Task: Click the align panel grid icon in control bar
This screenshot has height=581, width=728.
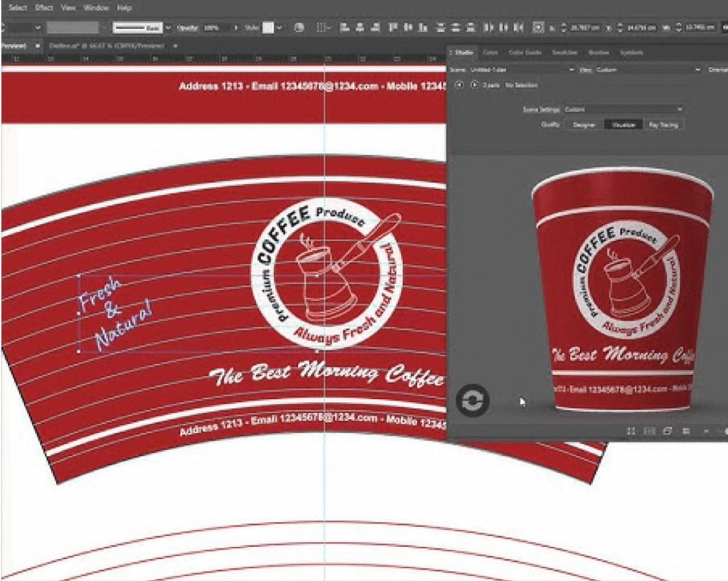Action: point(323,28)
